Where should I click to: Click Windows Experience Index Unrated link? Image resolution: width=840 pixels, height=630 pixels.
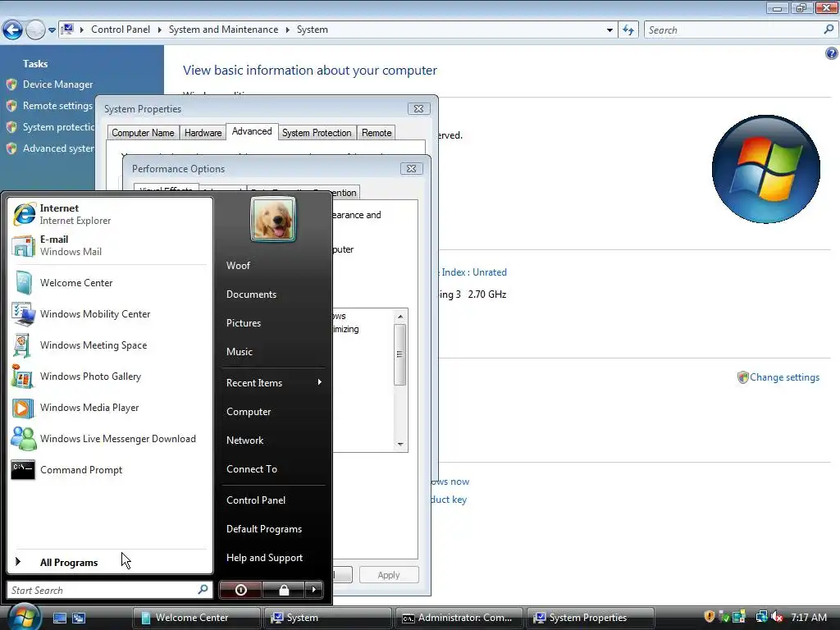[x=474, y=272]
